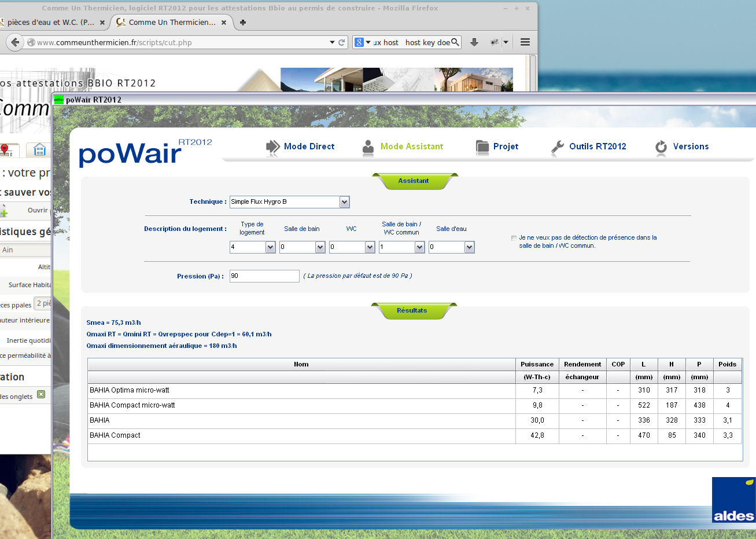
Task: Open the Firefox URL history dropdown
Action: (332, 42)
